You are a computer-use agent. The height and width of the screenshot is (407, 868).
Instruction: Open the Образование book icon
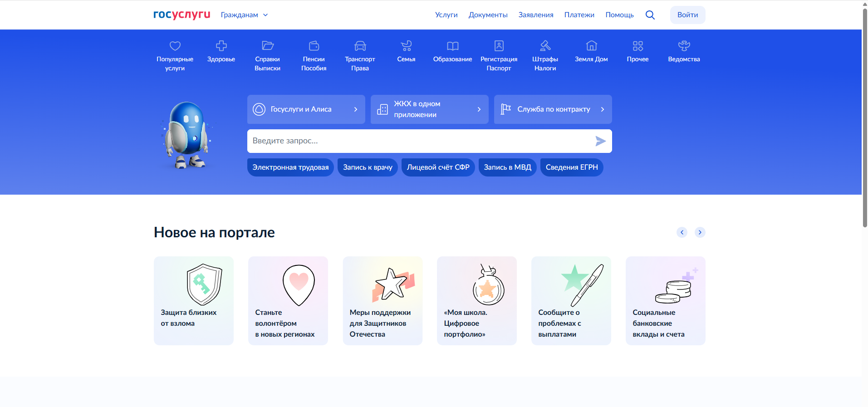[x=453, y=46]
